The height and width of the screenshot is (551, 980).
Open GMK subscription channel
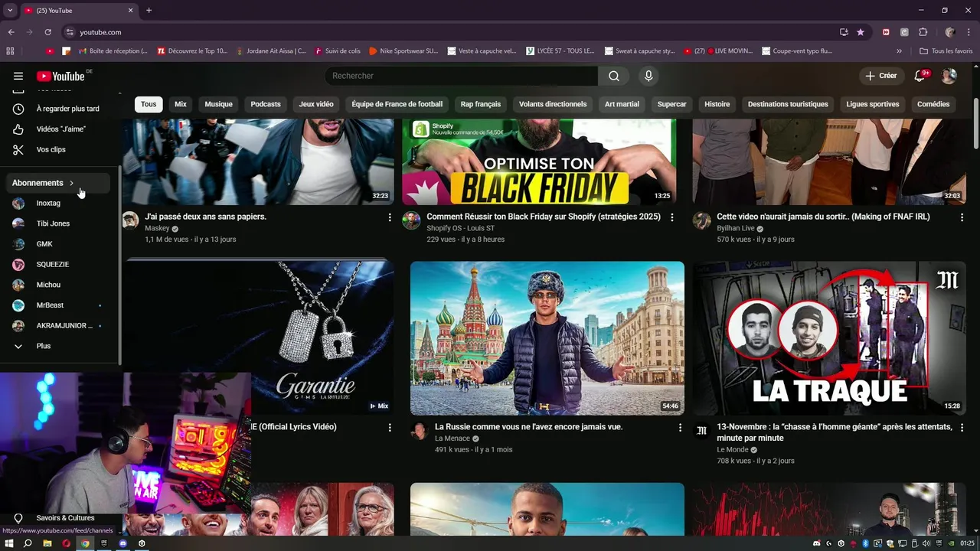(x=60, y=244)
